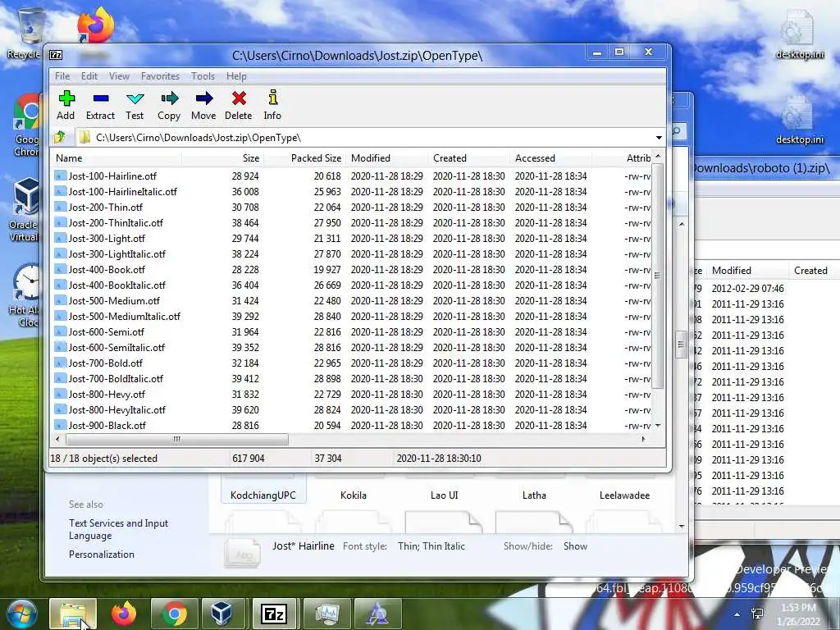Click the Info toolbar icon
Image resolution: width=840 pixels, height=630 pixels.
click(x=272, y=98)
